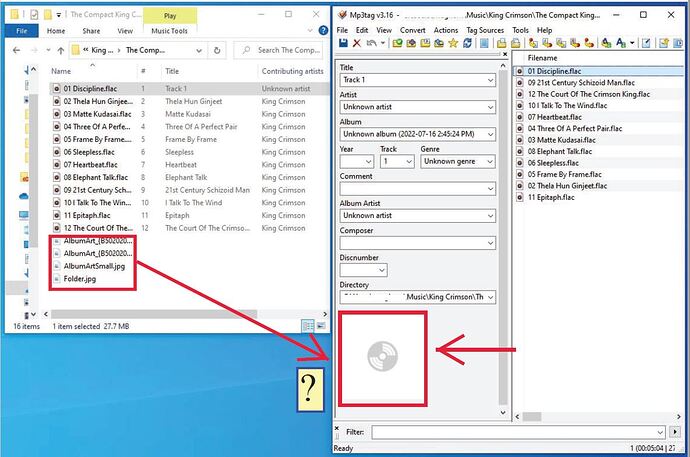Switch to the Share tab in Explorer
690x457 pixels.
[x=91, y=31]
